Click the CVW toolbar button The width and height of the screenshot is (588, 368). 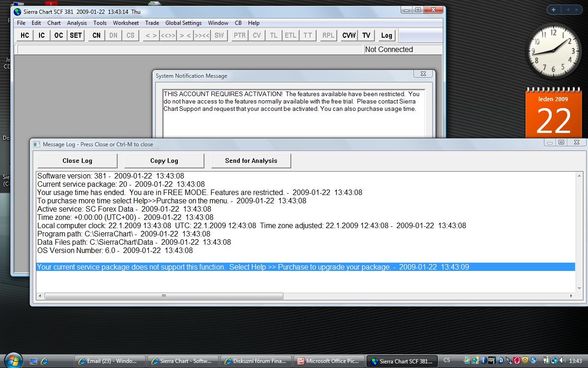[349, 35]
